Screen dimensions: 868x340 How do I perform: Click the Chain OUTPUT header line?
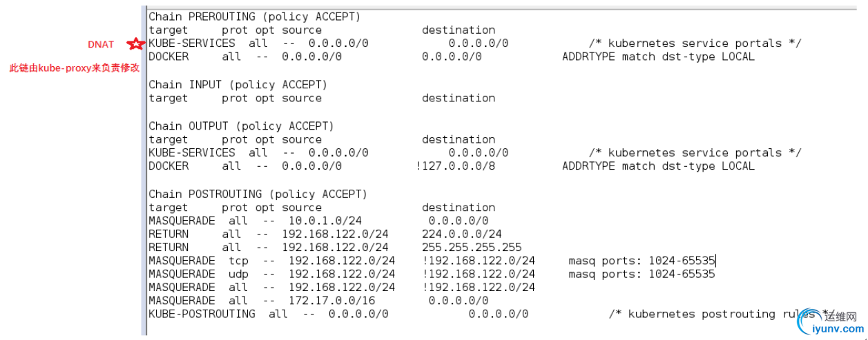pos(242,126)
